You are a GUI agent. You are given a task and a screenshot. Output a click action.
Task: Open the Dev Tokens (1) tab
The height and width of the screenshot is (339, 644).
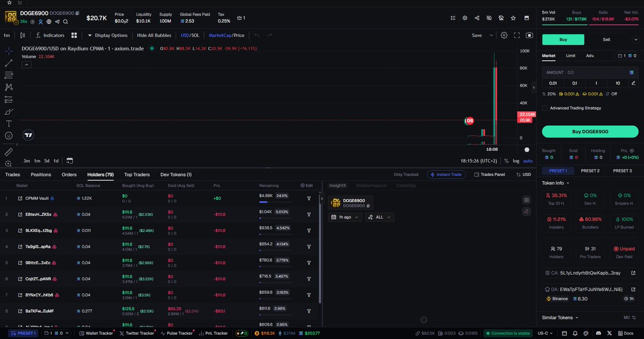[x=176, y=175]
